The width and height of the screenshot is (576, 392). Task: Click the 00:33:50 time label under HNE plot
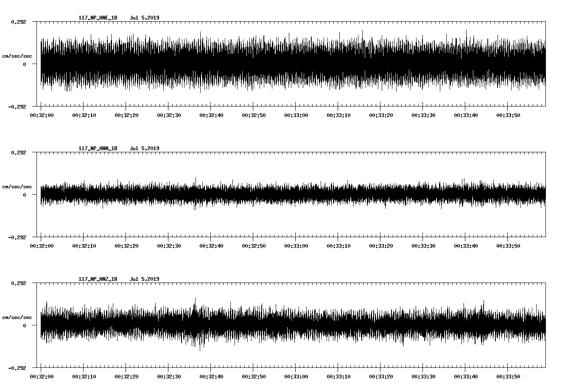coord(508,115)
